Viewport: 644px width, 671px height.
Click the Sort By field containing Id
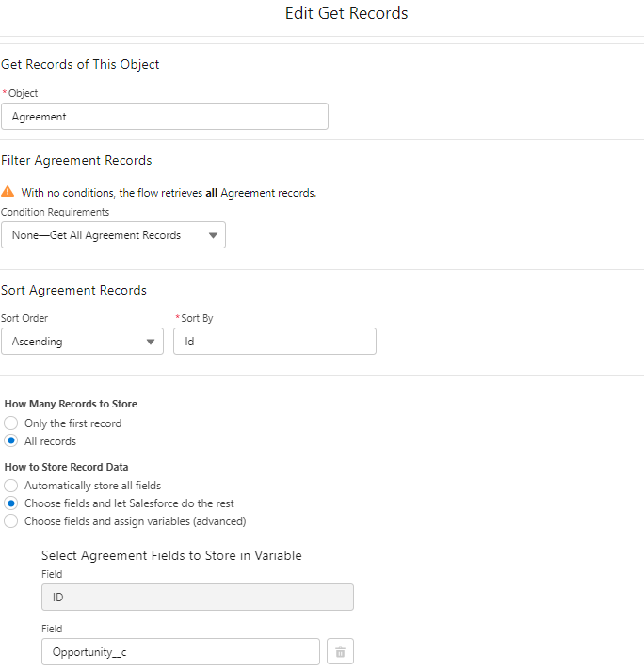tap(274, 342)
